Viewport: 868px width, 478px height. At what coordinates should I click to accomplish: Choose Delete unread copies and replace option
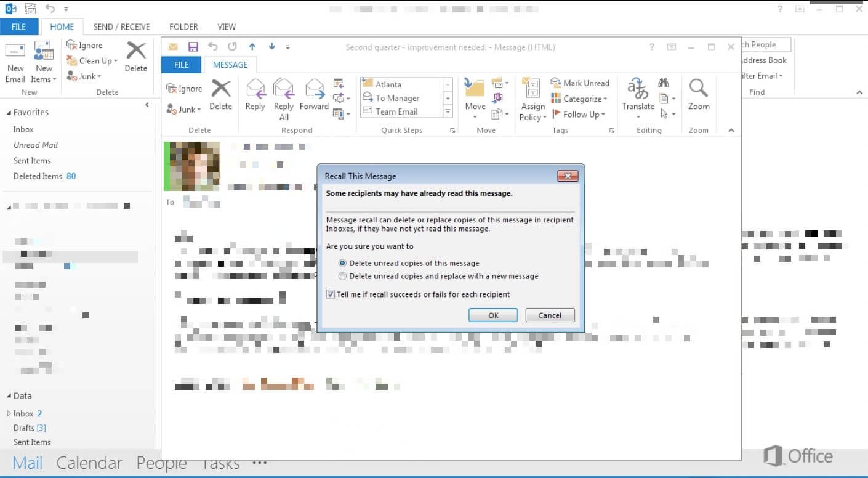[x=342, y=276]
